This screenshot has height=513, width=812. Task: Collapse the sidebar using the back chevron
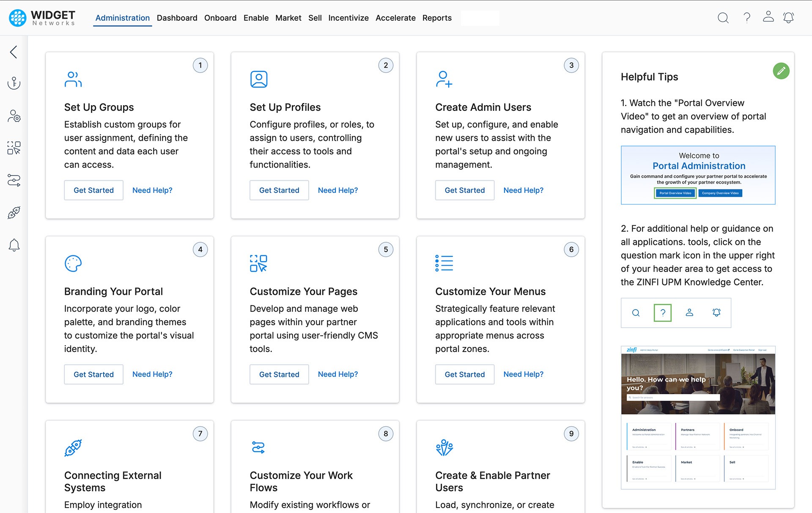coord(13,52)
